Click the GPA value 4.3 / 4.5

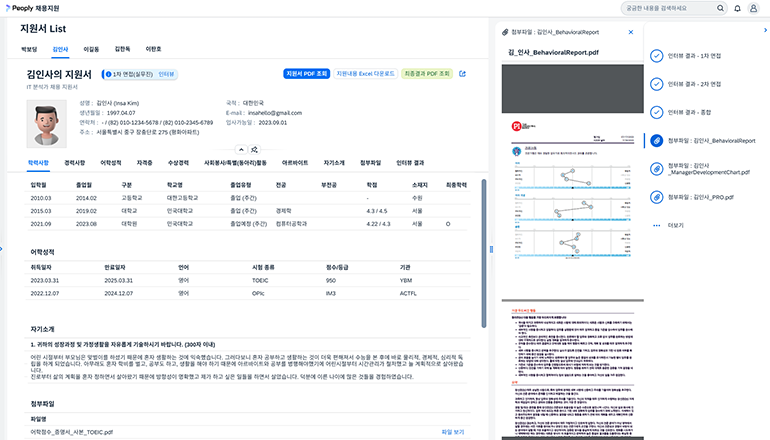point(377,211)
